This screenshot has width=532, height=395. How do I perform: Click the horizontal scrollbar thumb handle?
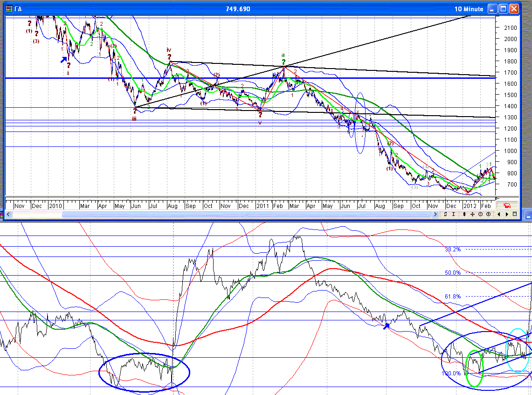pyautogui.click(x=246, y=214)
